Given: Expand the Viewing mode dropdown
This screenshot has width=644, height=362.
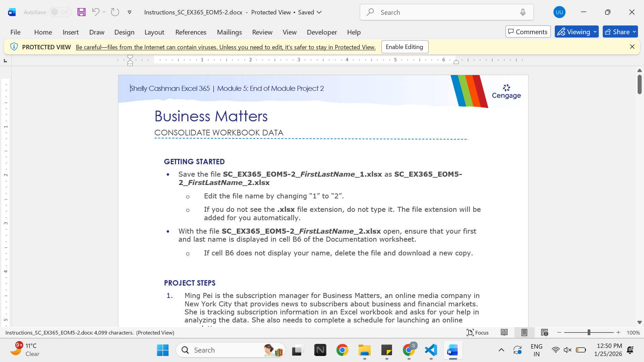Looking at the screenshot, I should (595, 32).
